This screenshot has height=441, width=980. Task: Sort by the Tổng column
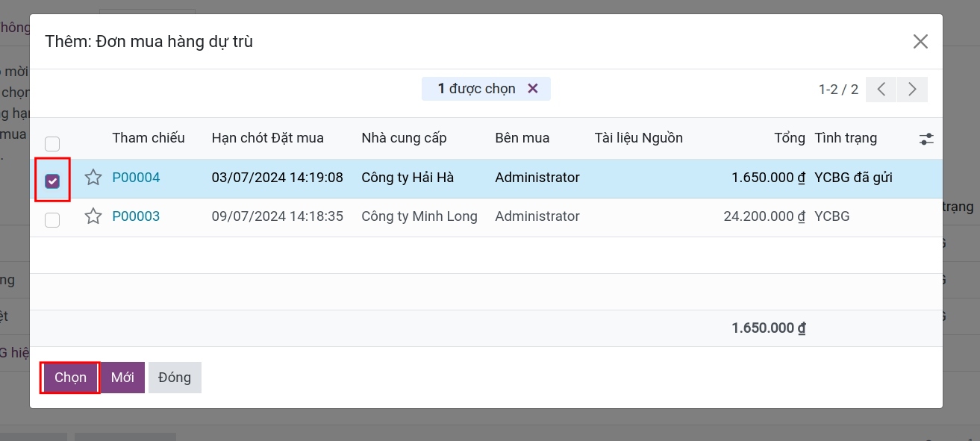(789, 138)
